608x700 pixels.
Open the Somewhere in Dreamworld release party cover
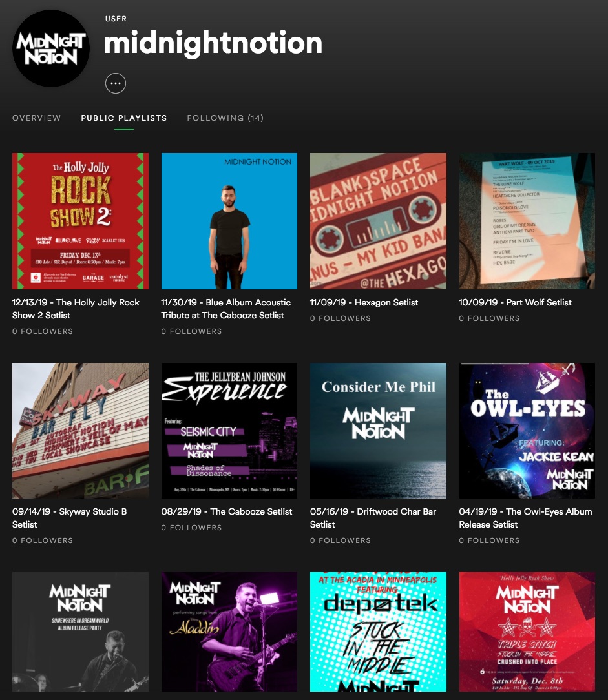[x=80, y=632]
